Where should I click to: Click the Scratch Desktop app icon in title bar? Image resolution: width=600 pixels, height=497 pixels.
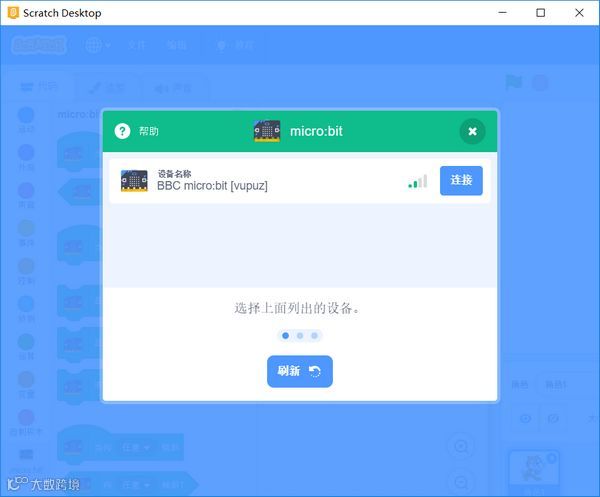point(13,13)
